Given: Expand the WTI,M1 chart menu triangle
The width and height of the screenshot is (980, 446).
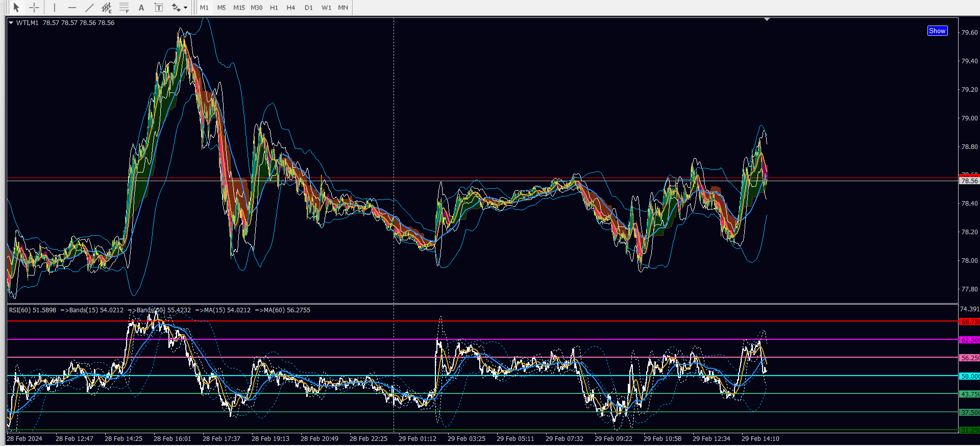Looking at the screenshot, I should point(11,22).
